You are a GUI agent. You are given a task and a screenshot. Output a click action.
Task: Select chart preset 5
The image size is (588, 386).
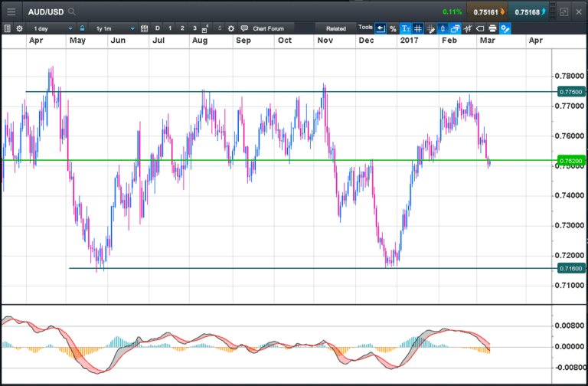pyautogui.click(x=220, y=28)
